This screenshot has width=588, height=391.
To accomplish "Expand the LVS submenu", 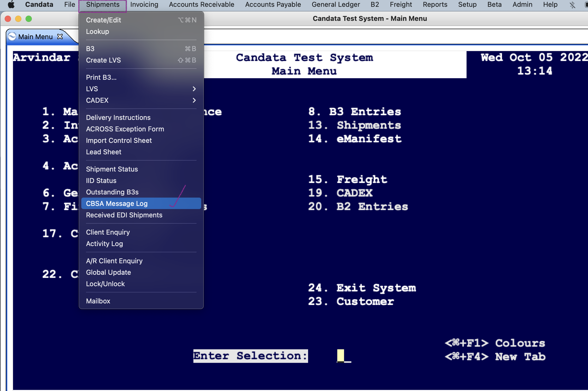I will 141,89.
